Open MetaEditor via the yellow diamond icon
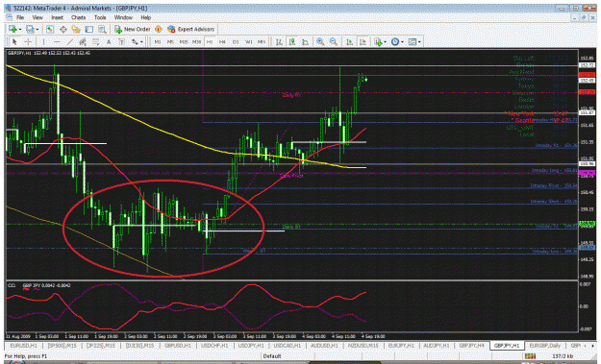Image resolution: width=601 pixels, height=364 pixels. click(x=159, y=29)
